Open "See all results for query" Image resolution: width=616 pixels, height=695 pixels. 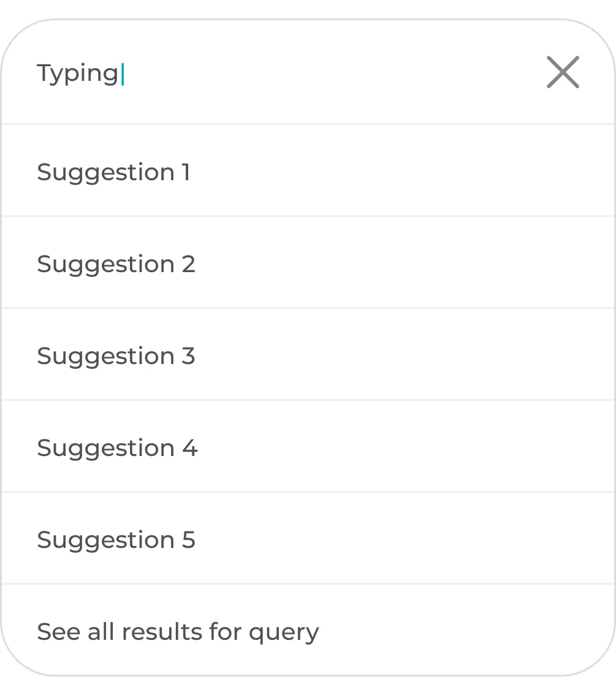(178, 632)
